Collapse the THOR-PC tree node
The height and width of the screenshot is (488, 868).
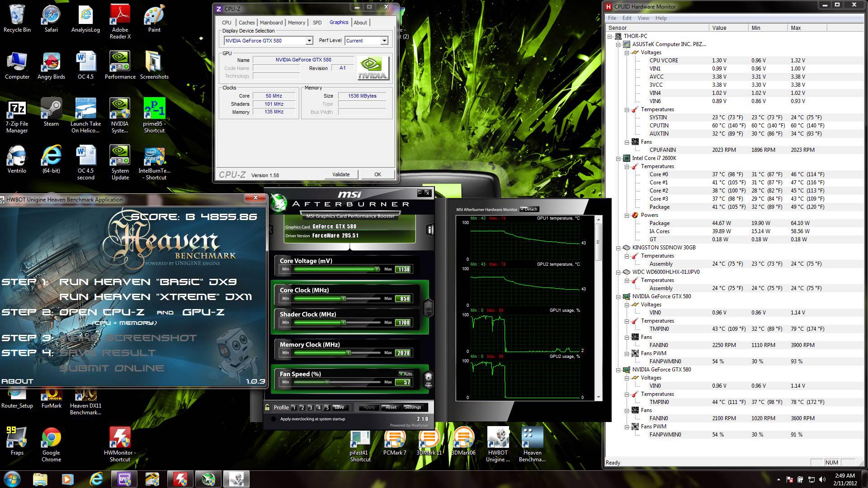(610, 36)
